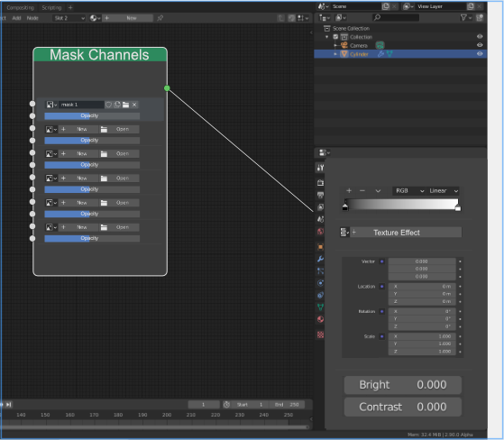Remove color stop with minus button
The height and width of the screenshot is (440, 504).
click(362, 190)
